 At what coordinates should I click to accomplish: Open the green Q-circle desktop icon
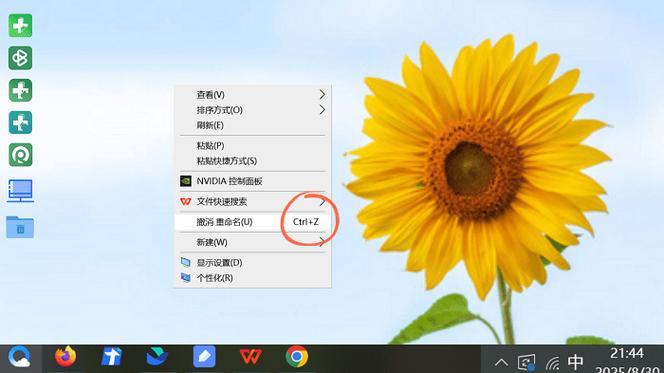(x=20, y=155)
